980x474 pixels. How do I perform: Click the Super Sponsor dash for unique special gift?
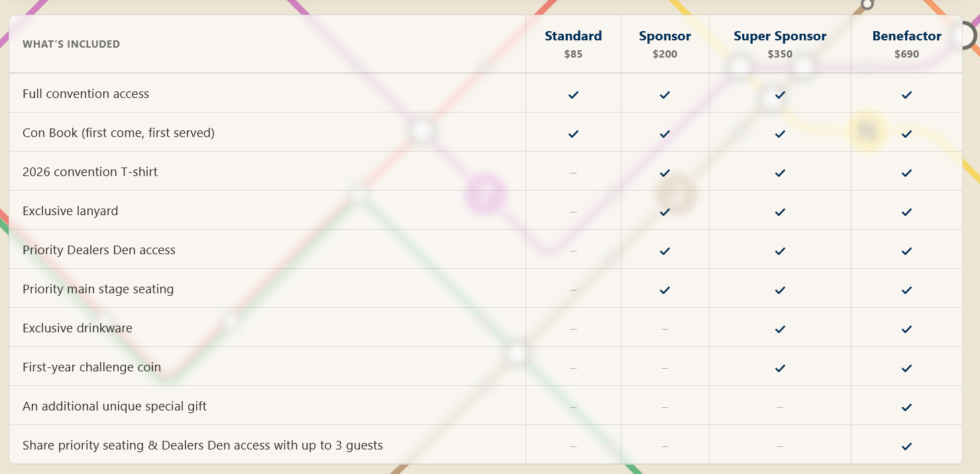780,407
